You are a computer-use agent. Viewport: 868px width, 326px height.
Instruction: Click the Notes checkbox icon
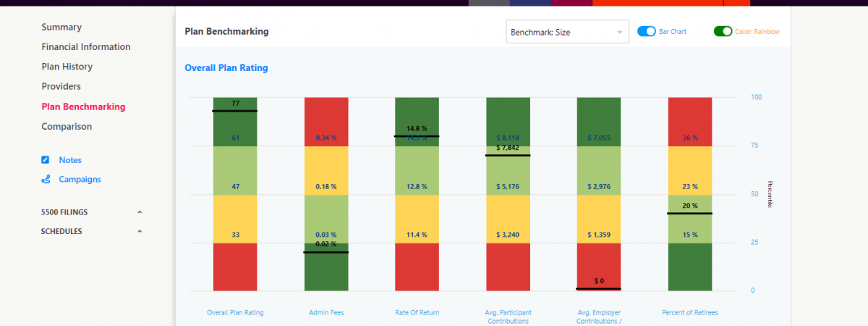tap(46, 160)
